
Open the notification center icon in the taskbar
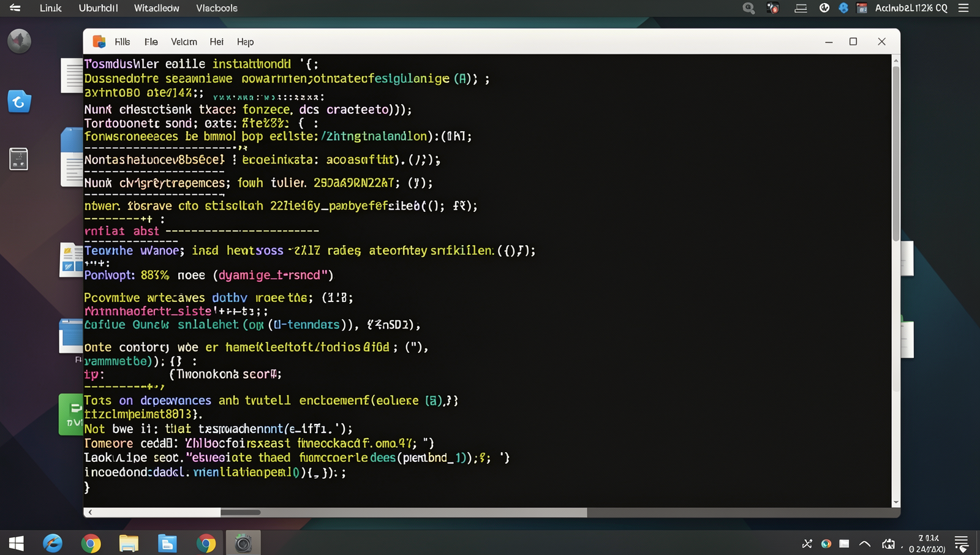pyautogui.click(x=962, y=543)
